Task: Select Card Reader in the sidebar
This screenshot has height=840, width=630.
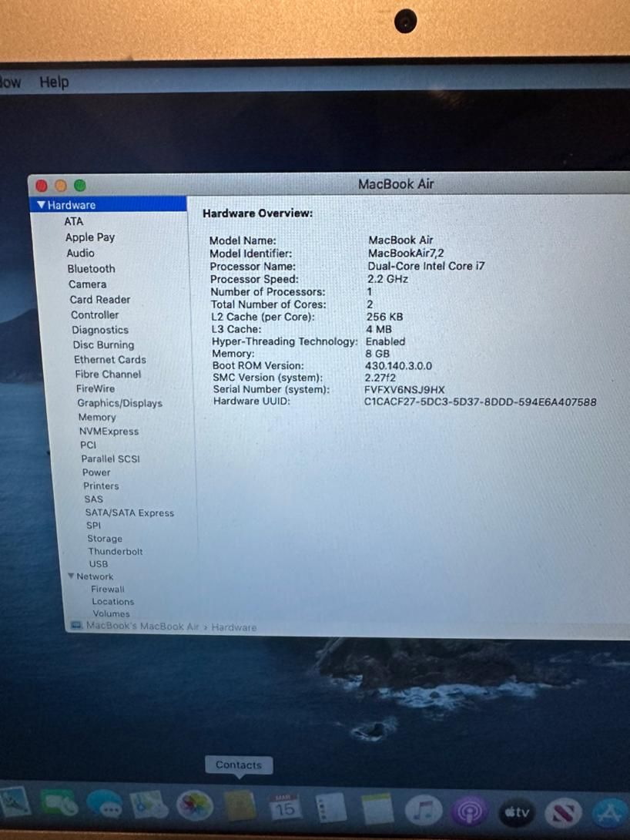Action: [x=100, y=300]
